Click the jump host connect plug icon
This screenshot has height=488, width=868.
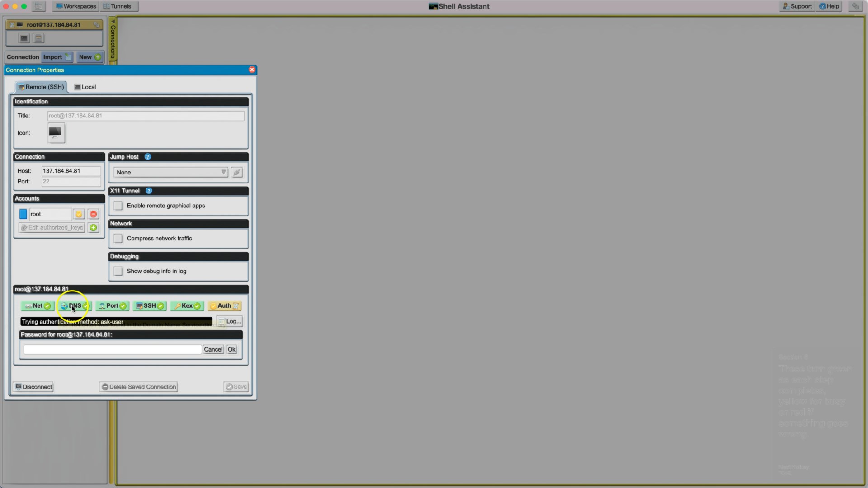[x=236, y=172]
